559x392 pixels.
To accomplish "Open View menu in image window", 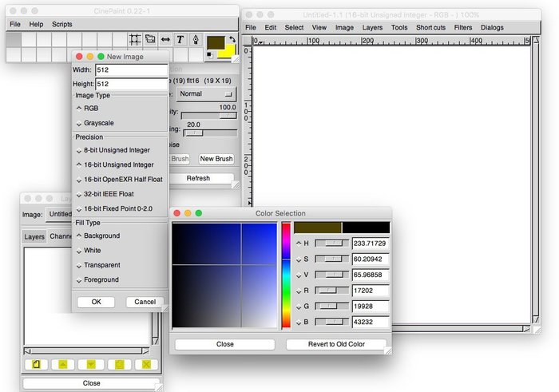I will (319, 27).
